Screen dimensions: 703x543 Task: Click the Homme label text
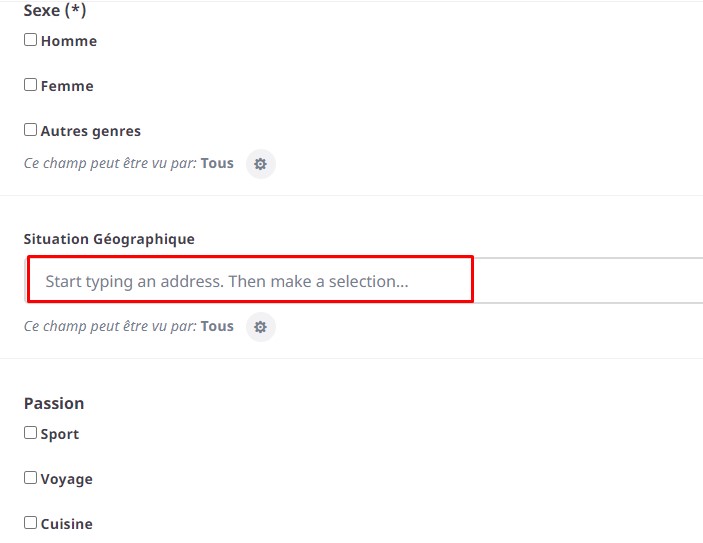tap(69, 41)
